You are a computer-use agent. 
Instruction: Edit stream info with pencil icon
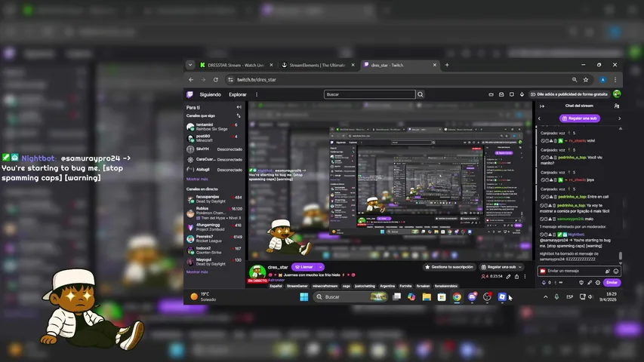click(508, 277)
